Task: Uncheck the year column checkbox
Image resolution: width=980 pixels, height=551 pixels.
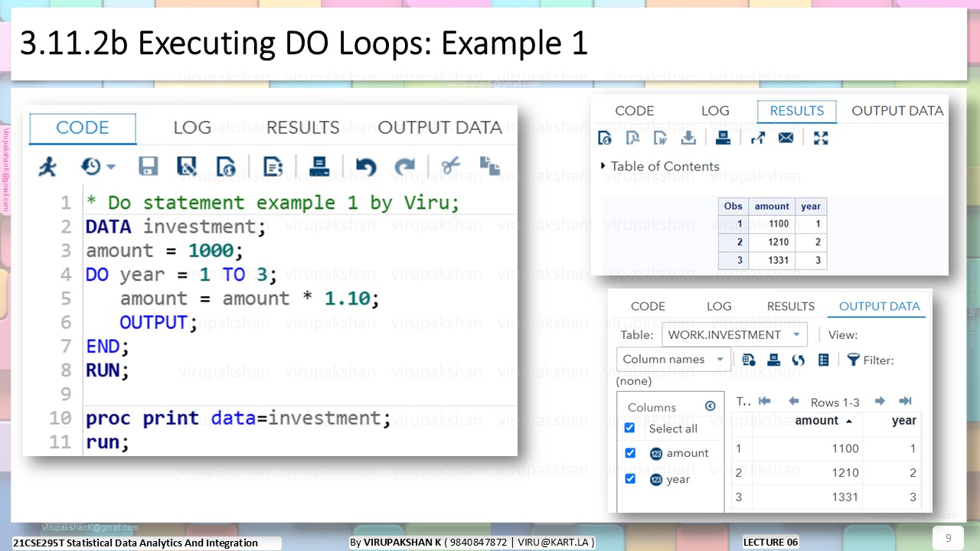Action: [630, 479]
